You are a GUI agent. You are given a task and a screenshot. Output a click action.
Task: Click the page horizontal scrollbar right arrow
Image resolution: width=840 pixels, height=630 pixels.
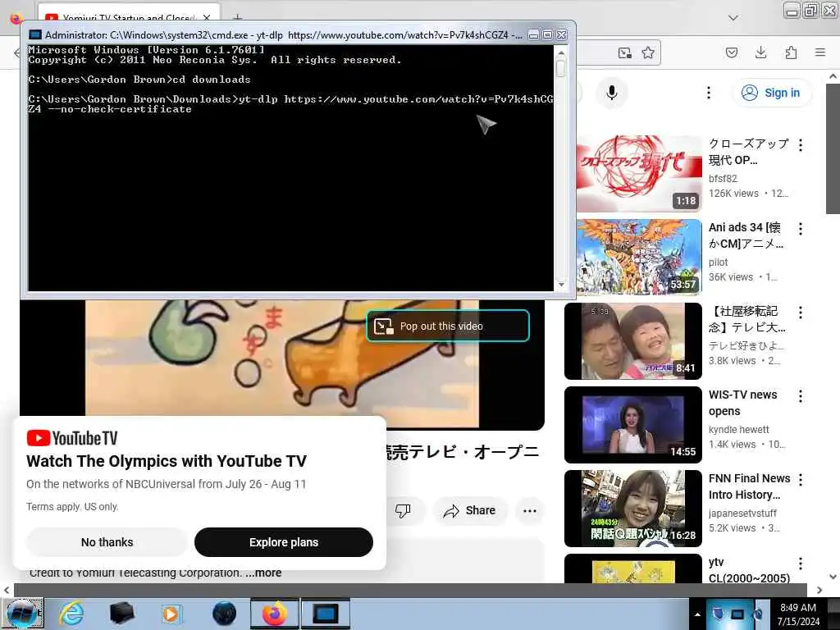pyautogui.click(x=819, y=590)
